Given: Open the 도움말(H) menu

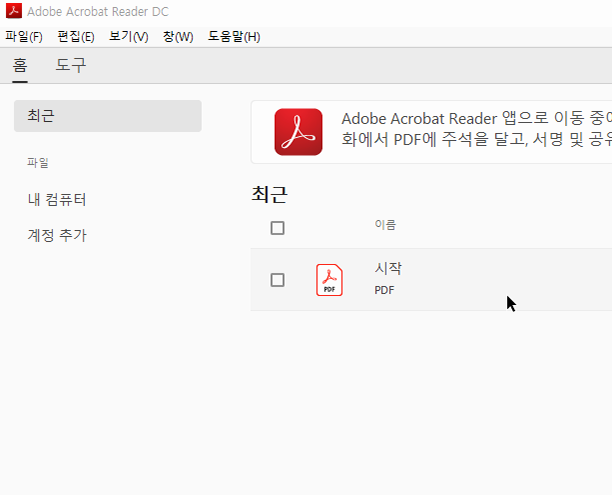Looking at the screenshot, I should [234, 37].
